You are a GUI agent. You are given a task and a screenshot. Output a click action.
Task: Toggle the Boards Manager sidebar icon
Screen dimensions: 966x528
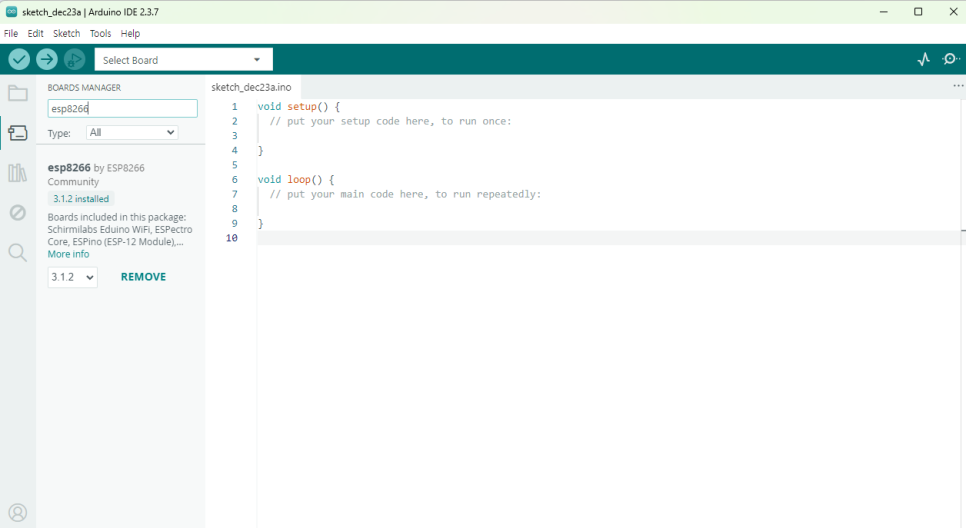18,132
